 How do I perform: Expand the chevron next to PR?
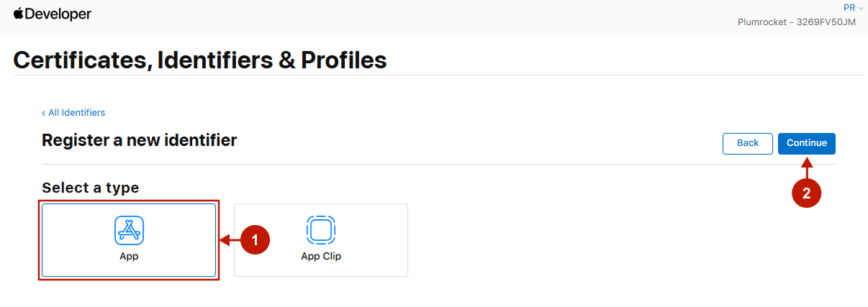[x=861, y=8]
